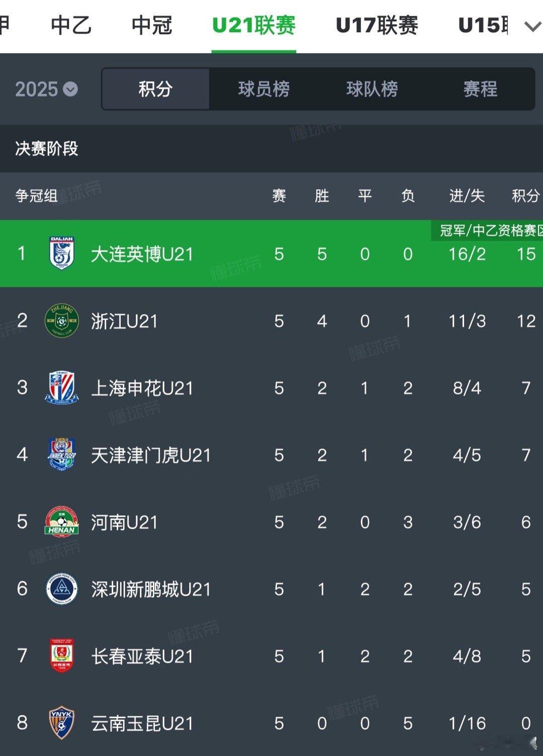543x756 pixels.
Task: Click the Shenzhen Peng City U21 crest
Action: (62, 589)
